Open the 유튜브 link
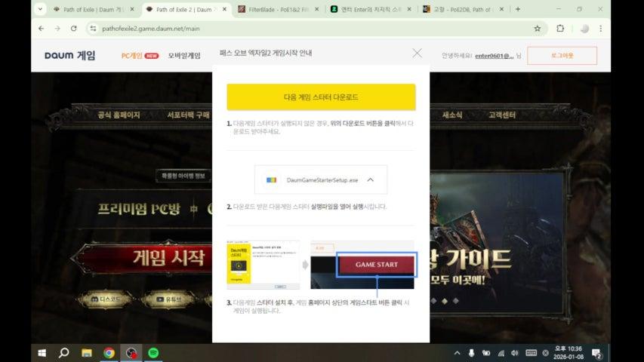The width and height of the screenshot is (644, 362). click(x=168, y=299)
